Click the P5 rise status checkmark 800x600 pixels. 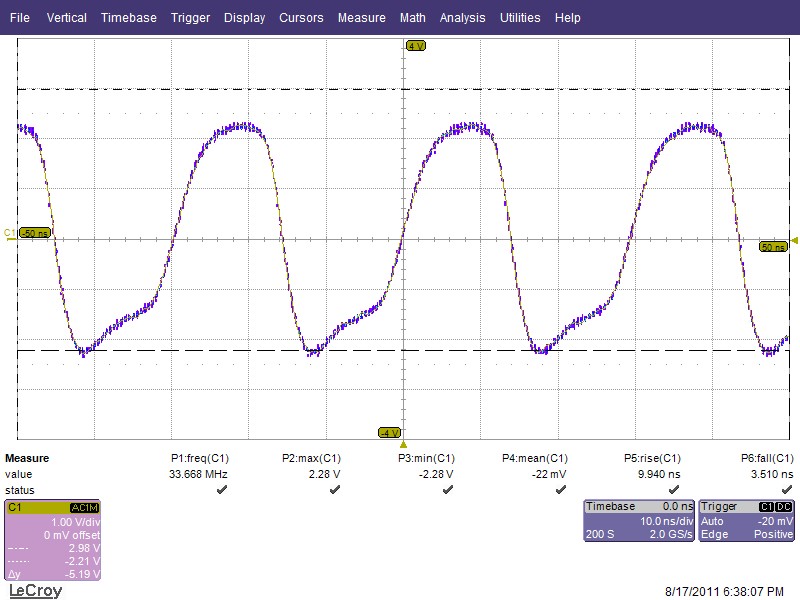[x=674, y=490]
